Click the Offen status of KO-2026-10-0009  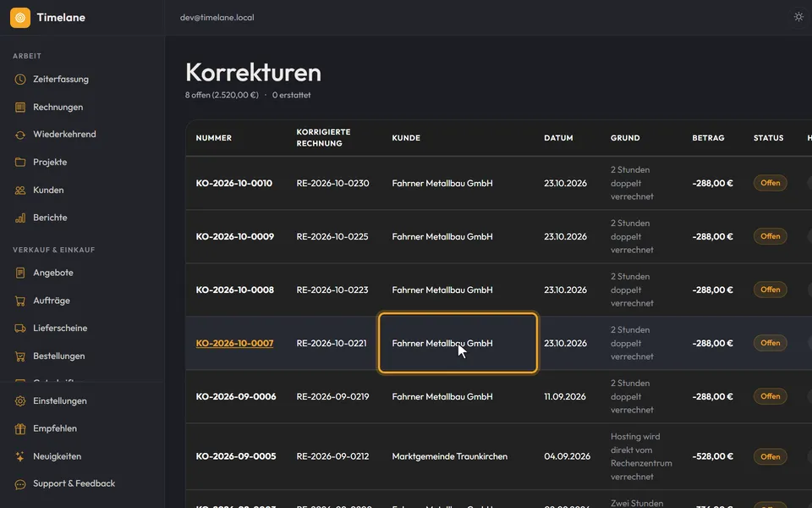[770, 236]
